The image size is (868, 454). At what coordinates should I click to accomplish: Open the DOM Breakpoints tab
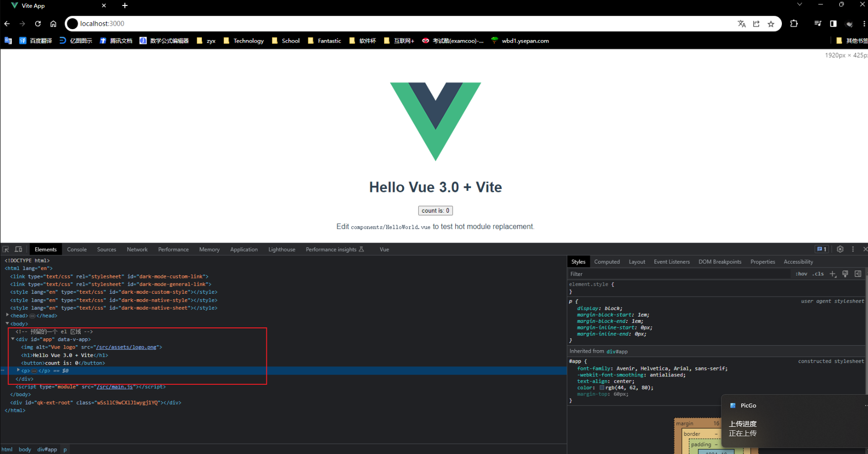tap(720, 262)
